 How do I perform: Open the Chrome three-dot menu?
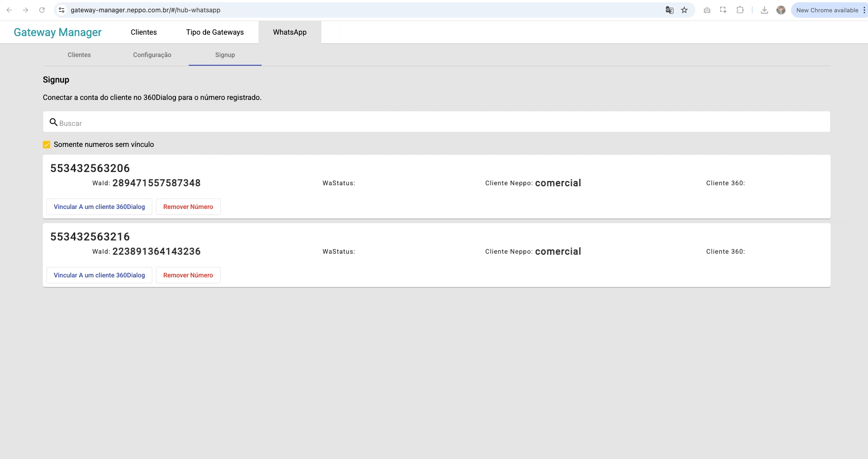click(864, 10)
